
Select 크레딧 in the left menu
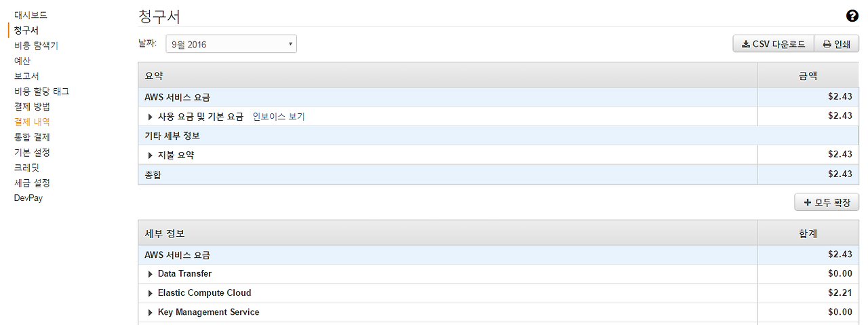pyautogui.click(x=26, y=168)
